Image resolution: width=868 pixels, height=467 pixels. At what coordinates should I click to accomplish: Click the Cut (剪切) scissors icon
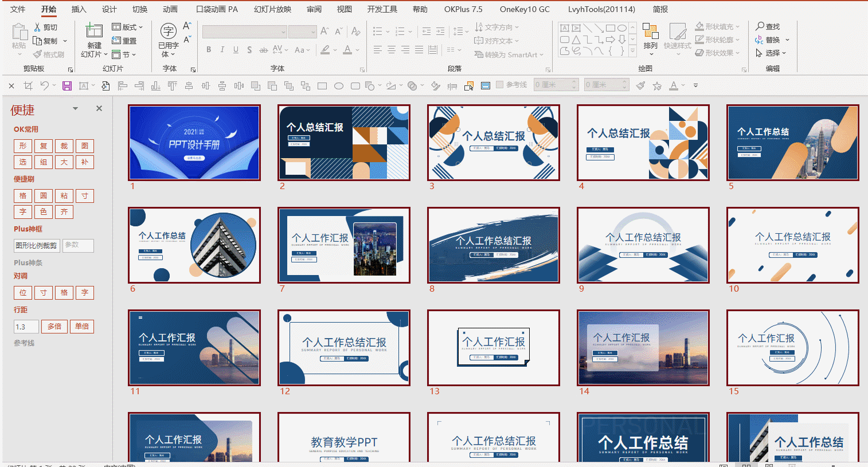point(37,27)
